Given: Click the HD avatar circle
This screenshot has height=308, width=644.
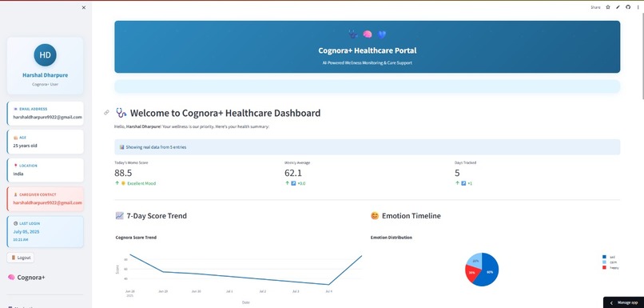Looking at the screenshot, I should 46,55.
